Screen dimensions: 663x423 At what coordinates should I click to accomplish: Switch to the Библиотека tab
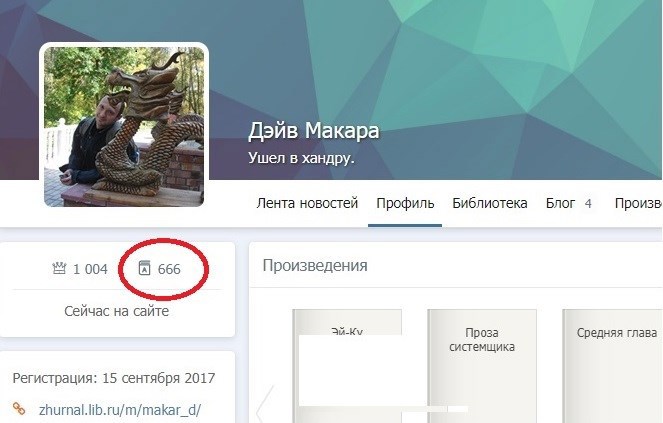pyautogui.click(x=490, y=203)
